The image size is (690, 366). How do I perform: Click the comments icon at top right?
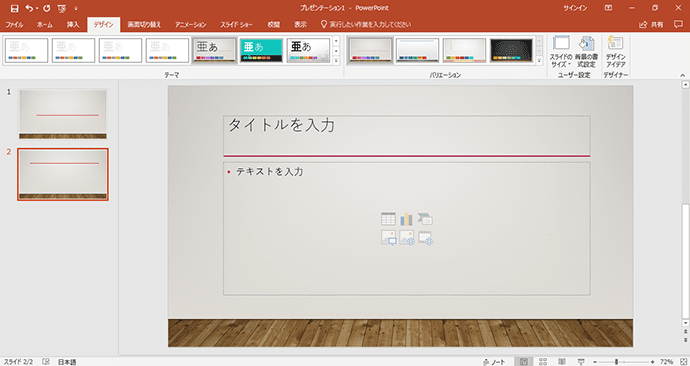coord(678,25)
